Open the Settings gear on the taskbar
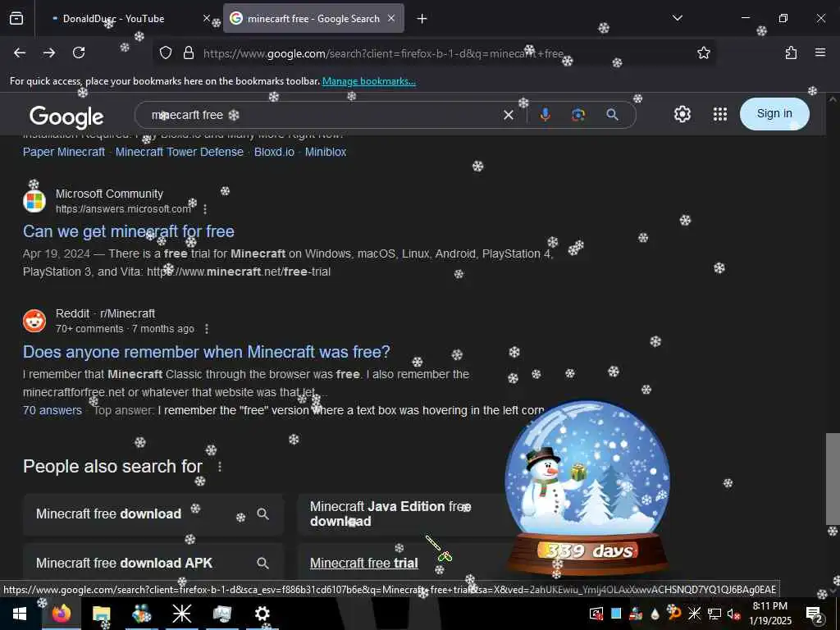The image size is (840, 630). click(x=262, y=614)
